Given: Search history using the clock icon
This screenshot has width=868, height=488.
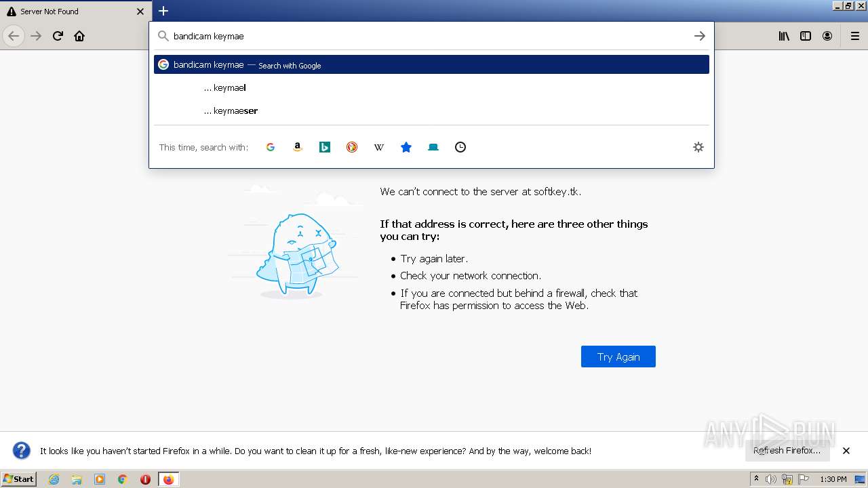Looking at the screenshot, I should coord(460,147).
